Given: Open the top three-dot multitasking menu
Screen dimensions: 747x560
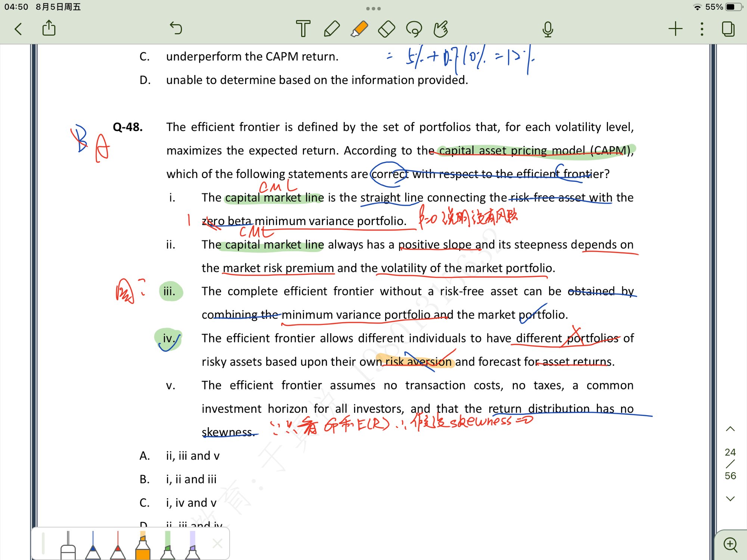Looking at the screenshot, I should (373, 8).
